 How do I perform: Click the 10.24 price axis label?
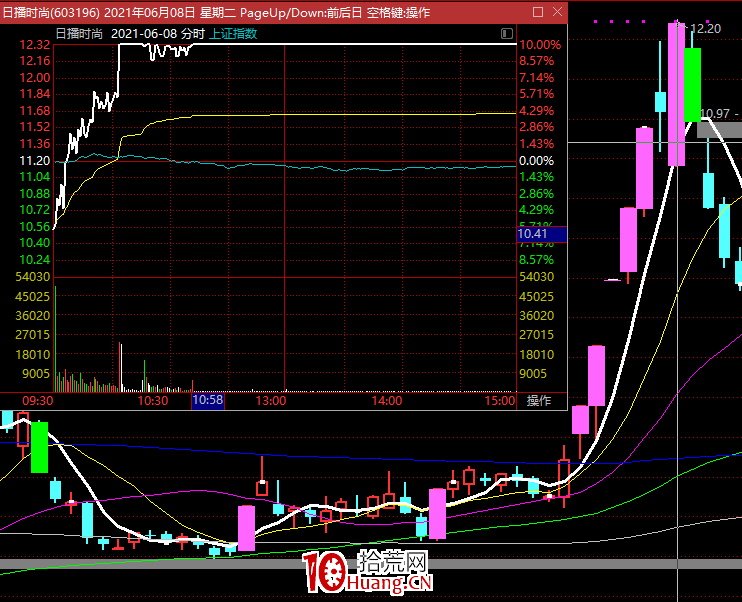pyautogui.click(x=35, y=260)
